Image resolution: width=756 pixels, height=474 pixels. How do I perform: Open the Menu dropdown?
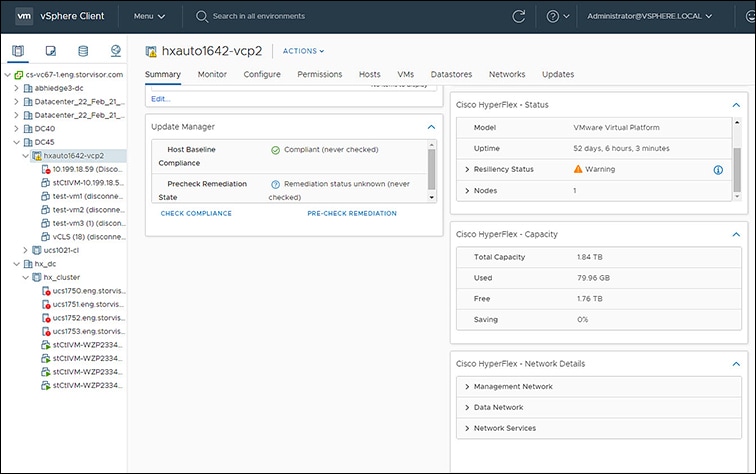point(149,16)
